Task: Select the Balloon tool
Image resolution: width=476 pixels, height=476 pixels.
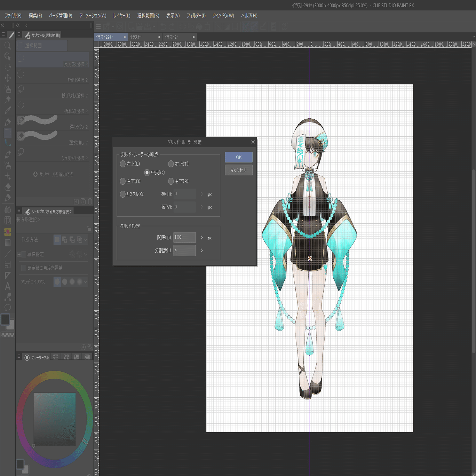Action: point(8,308)
